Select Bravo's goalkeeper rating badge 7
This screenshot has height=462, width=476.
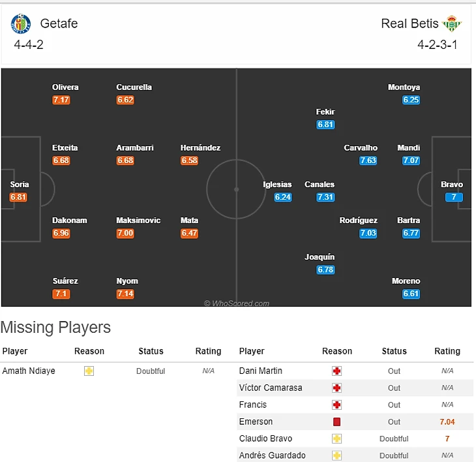454,197
